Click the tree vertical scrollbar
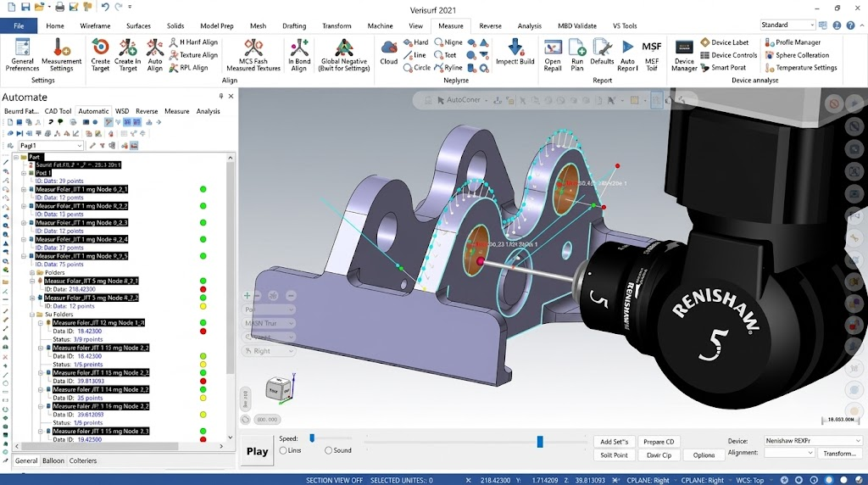The width and height of the screenshot is (868, 485). [x=231, y=267]
